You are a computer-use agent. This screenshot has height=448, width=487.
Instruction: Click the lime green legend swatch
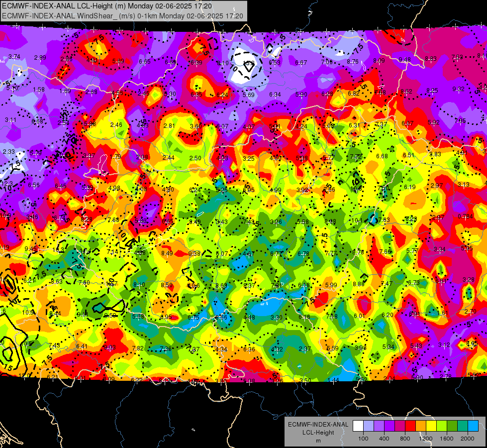[x=442, y=426]
